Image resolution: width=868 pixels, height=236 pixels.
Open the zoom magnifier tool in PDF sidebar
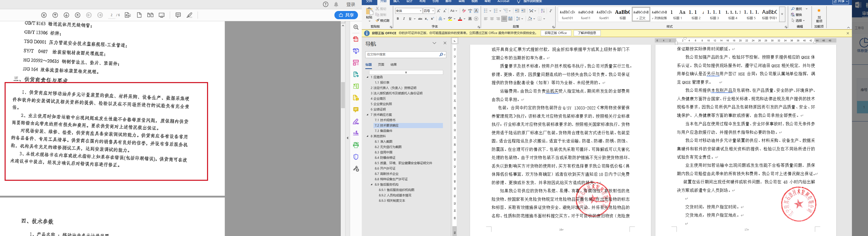356,27
